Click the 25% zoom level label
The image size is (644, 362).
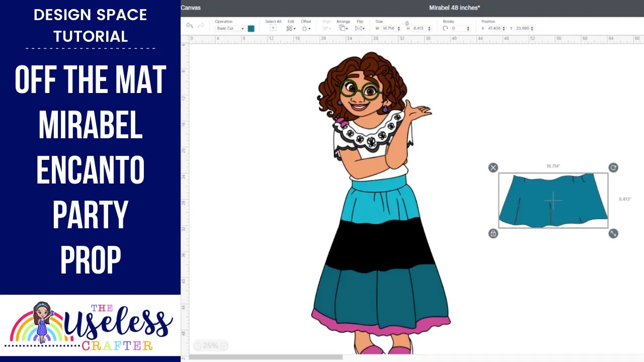210,345
